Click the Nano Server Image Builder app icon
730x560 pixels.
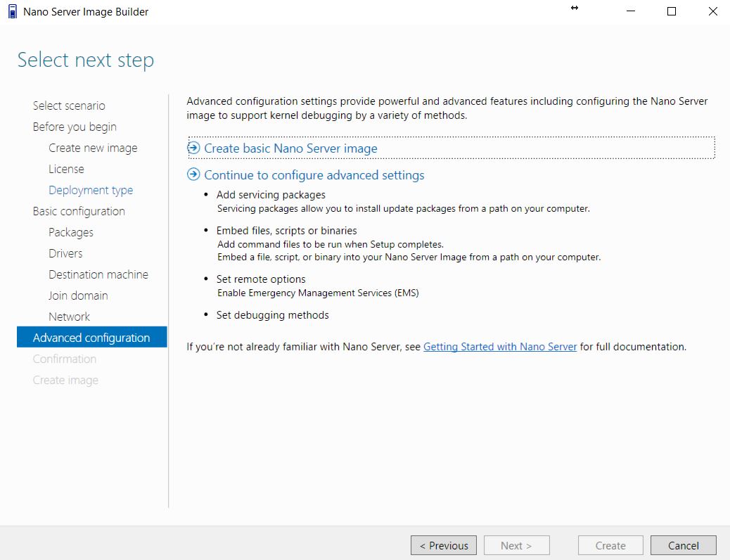click(13, 12)
